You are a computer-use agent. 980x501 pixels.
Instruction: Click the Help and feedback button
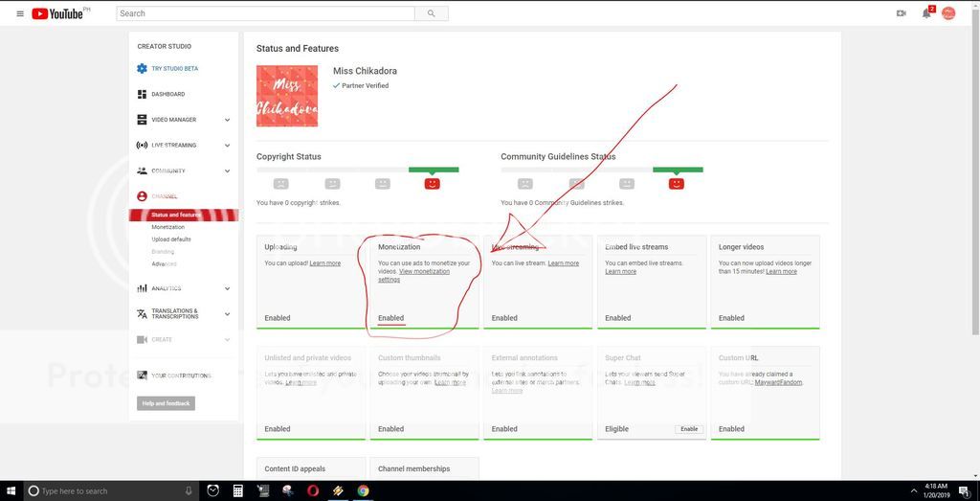(x=166, y=403)
